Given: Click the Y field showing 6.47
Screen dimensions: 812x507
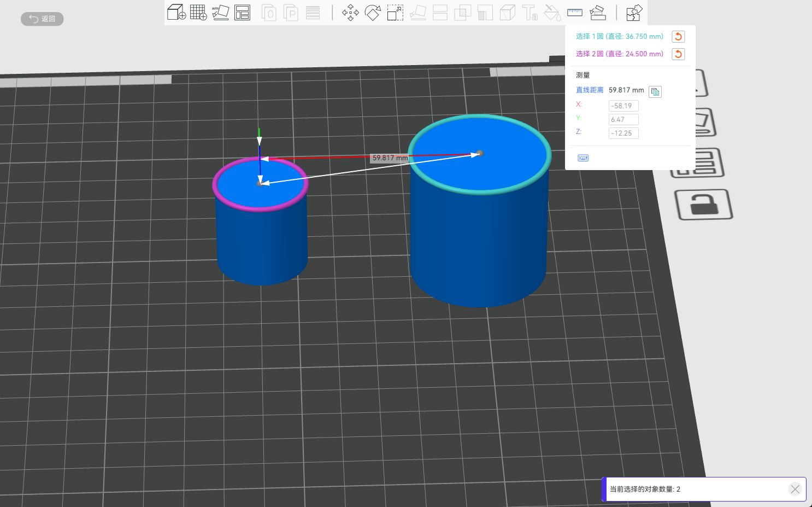Looking at the screenshot, I should pyautogui.click(x=623, y=119).
